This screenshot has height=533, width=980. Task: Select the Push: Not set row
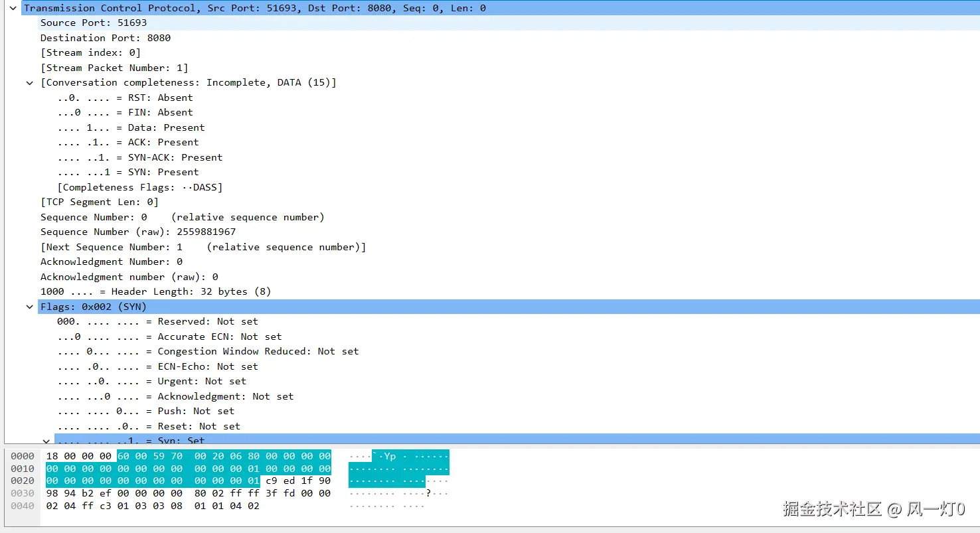click(x=517, y=411)
